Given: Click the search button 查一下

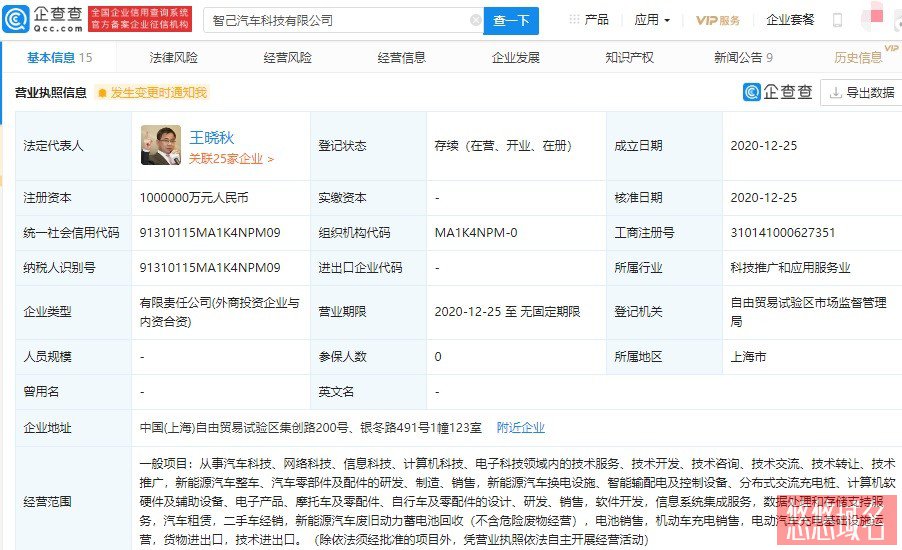Looking at the screenshot, I should tap(511, 21).
